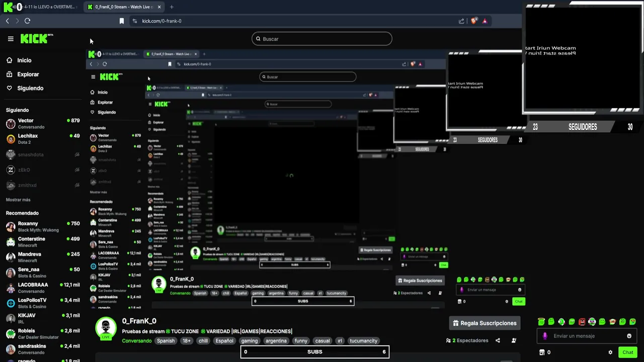Click user icon right of main share icon
This screenshot has height=362, width=644.
(514, 340)
